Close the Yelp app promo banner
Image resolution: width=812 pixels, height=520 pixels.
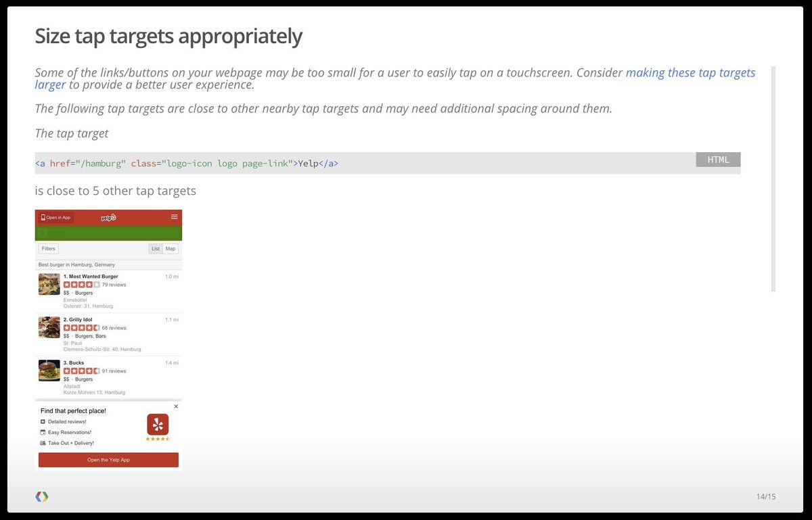coord(176,406)
